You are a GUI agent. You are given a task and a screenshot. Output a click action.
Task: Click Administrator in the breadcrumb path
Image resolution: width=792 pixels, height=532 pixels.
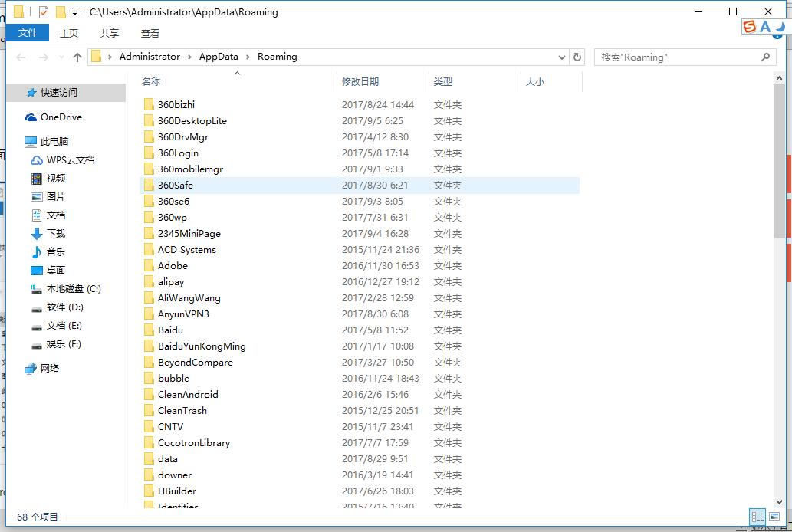(150, 57)
